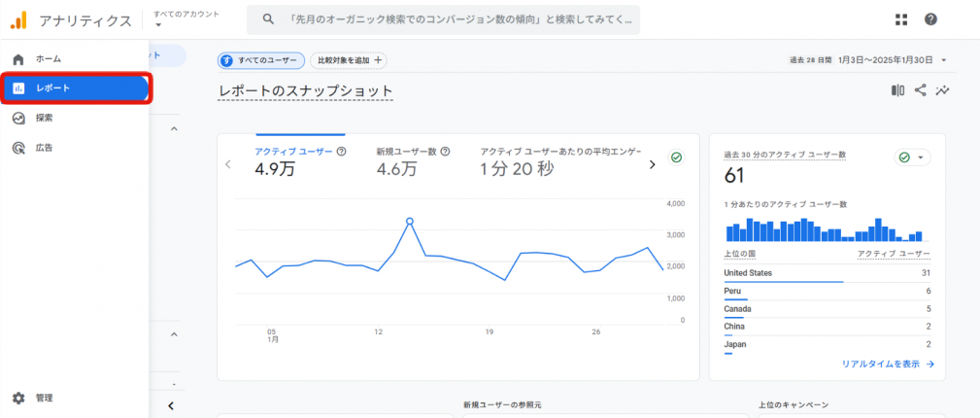Open the Home navigation item
This screenshot has height=418, width=980.
pos(48,59)
